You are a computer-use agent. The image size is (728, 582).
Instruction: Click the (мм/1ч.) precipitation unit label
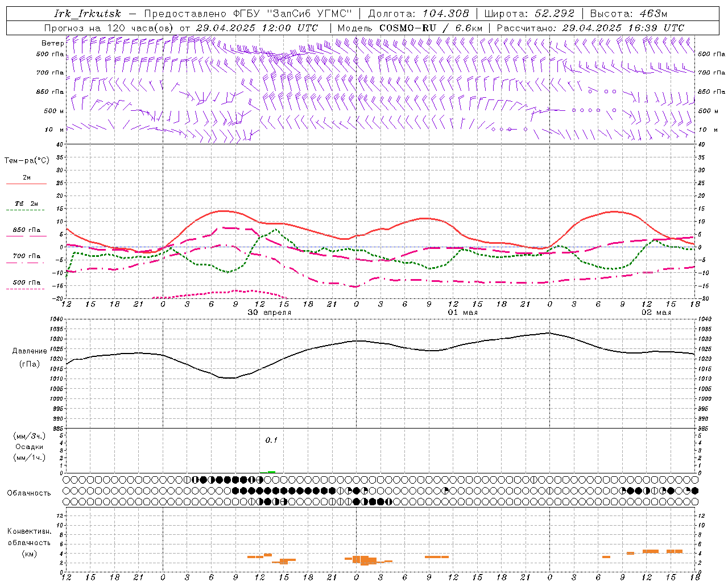[30, 458]
